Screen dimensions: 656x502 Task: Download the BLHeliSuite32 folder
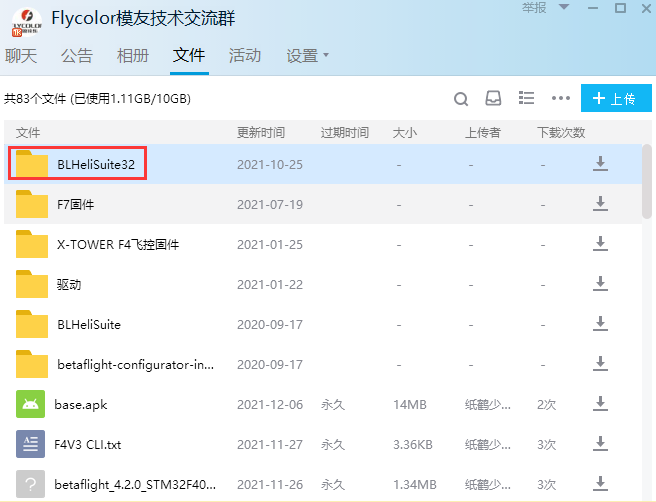point(600,164)
